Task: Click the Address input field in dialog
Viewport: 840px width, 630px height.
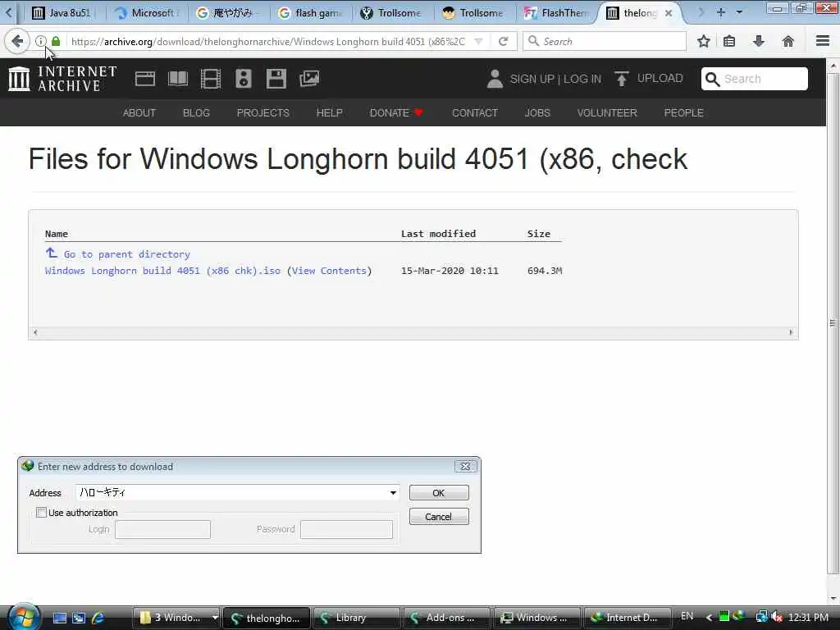Action: 232,492
